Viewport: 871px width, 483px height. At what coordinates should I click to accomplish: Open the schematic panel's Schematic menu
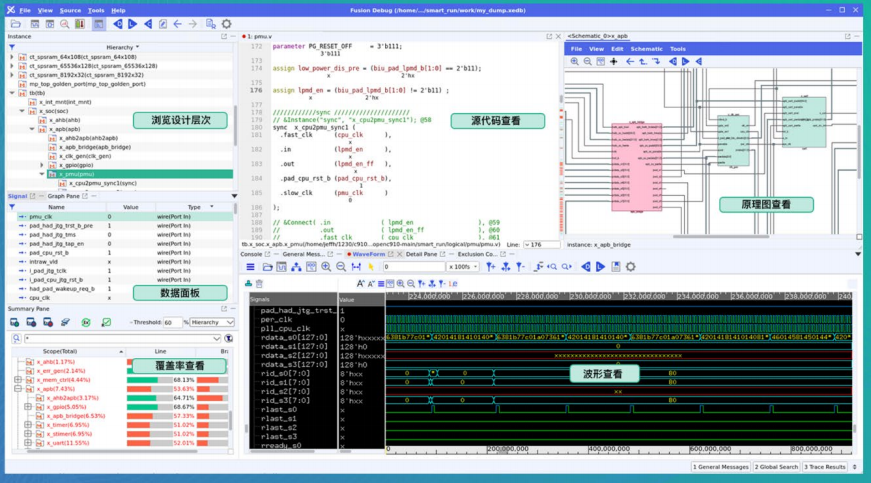pos(646,48)
